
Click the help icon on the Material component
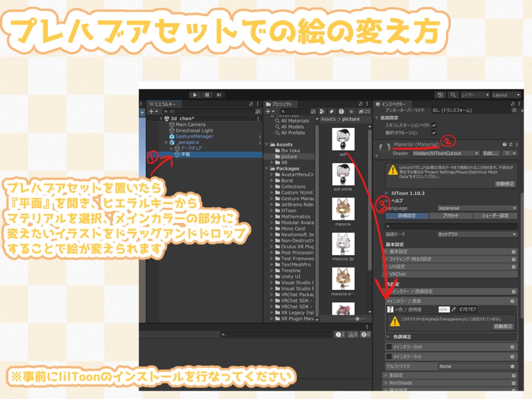click(x=504, y=144)
